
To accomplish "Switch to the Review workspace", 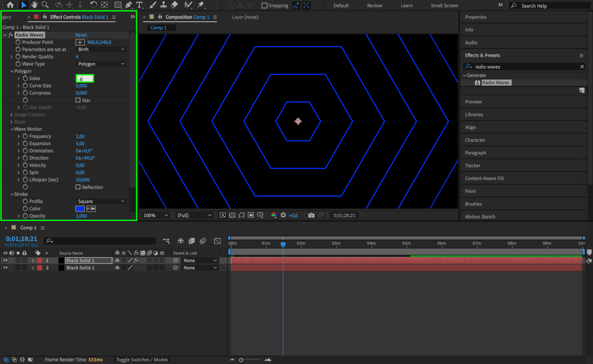I will coord(374,5).
